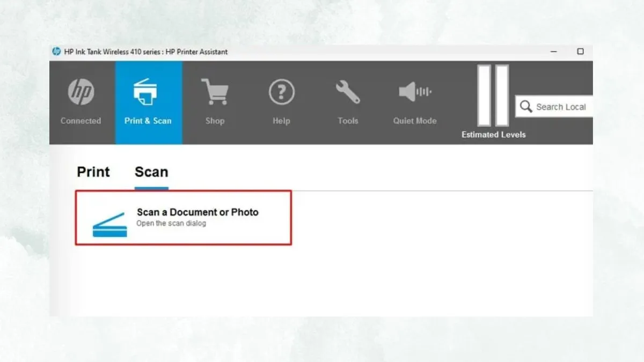Click the left estimated ink level bar

[485, 95]
